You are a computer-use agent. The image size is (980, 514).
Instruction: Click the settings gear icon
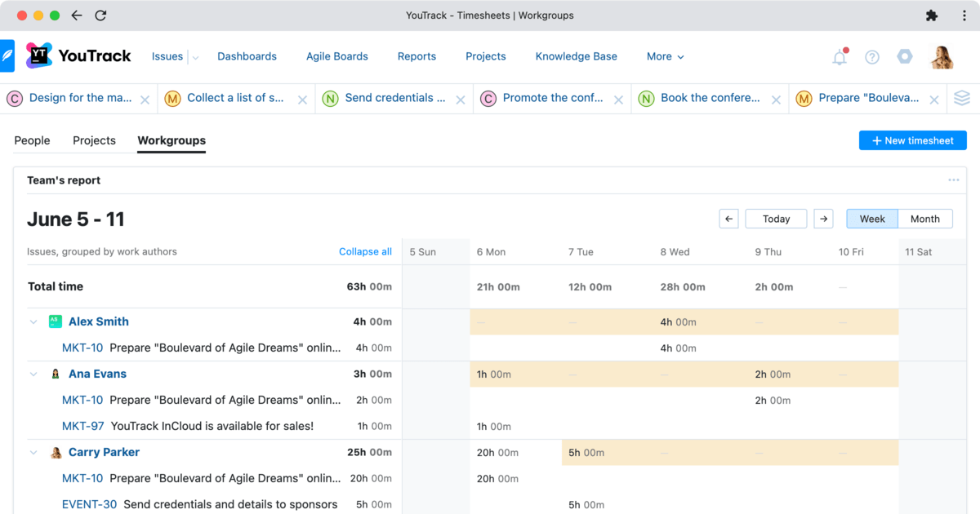(904, 56)
